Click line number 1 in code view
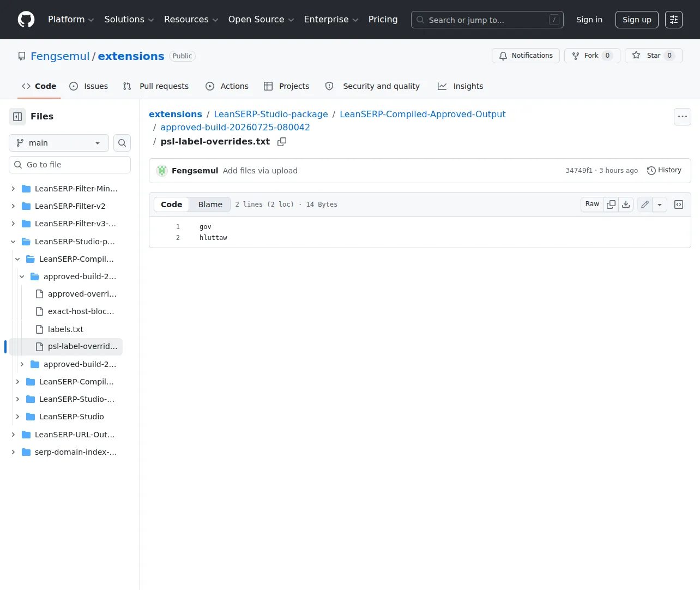This screenshot has height=590, width=700. pyautogui.click(x=178, y=227)
